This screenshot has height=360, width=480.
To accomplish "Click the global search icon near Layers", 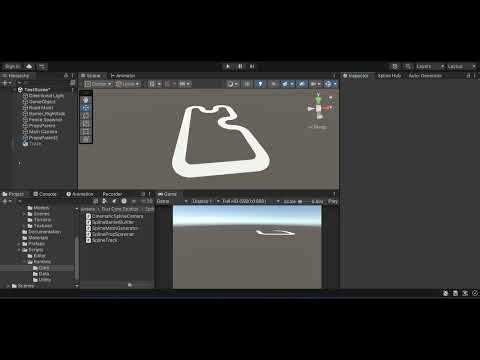I will pyautogui.click(x=408, y=66).
